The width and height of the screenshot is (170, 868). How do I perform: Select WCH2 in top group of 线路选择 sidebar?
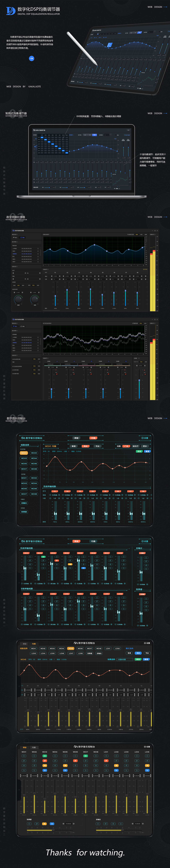(x=34, y=453)
